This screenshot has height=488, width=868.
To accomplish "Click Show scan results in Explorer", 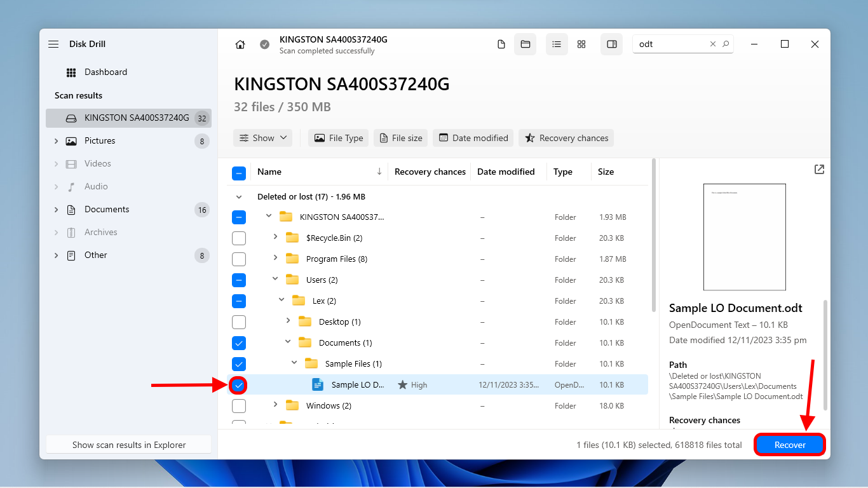I will click(129, 445).
